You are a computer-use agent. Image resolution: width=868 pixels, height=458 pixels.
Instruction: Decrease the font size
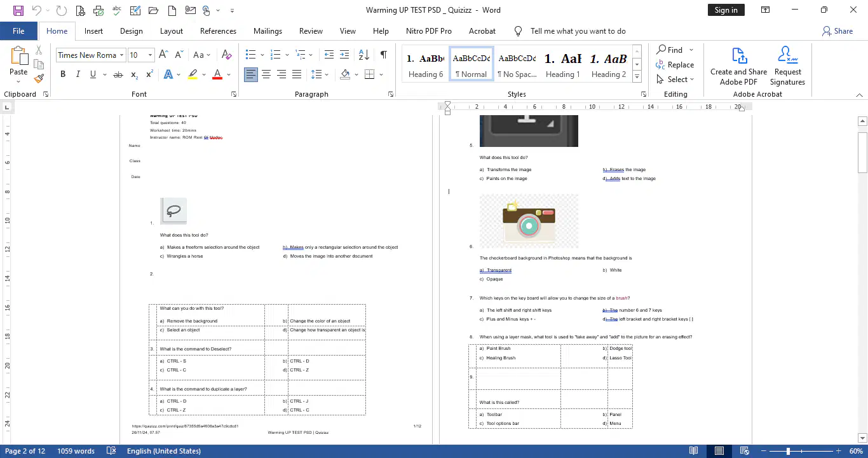point(179,55)
